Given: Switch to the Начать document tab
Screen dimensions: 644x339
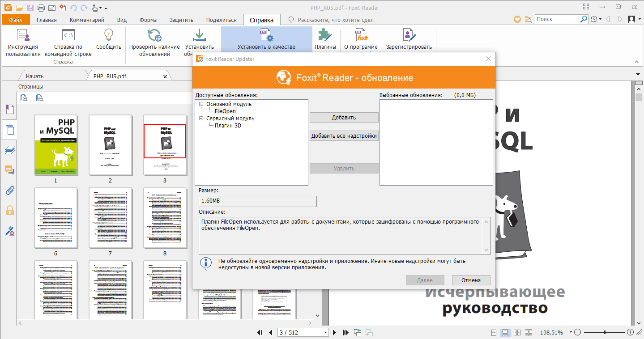Looking at the screenshot, I should click(x=34, y=76).
